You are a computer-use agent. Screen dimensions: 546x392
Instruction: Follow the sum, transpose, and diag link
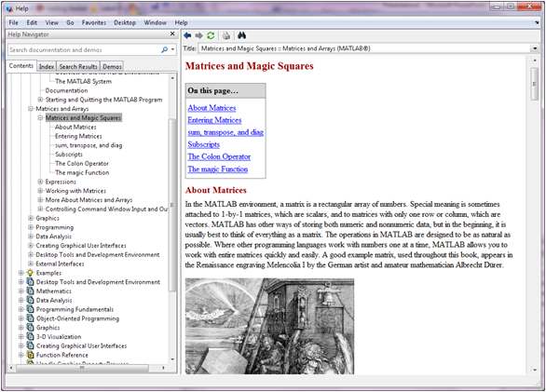[x=225, y=132]
